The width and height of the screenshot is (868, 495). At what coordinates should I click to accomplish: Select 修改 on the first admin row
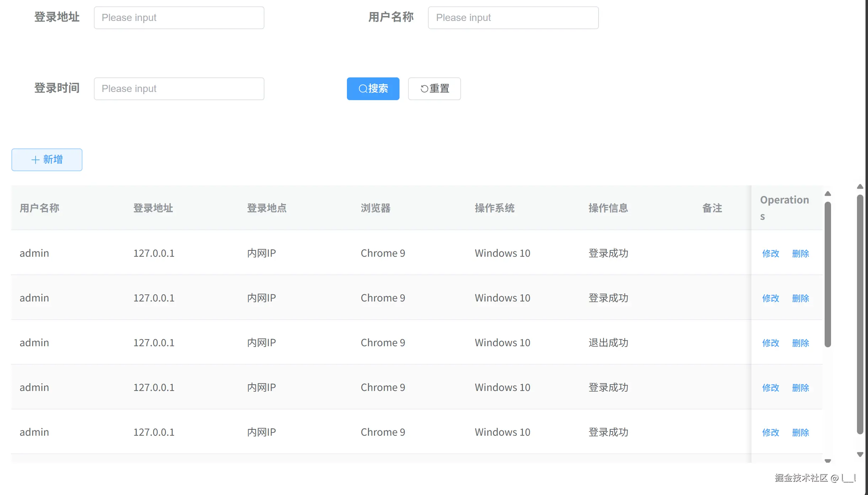click(770, 253)
